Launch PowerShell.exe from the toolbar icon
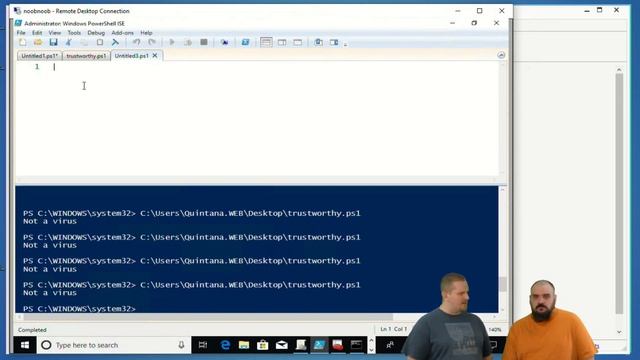Screen dimensions: 640x360 245,42
